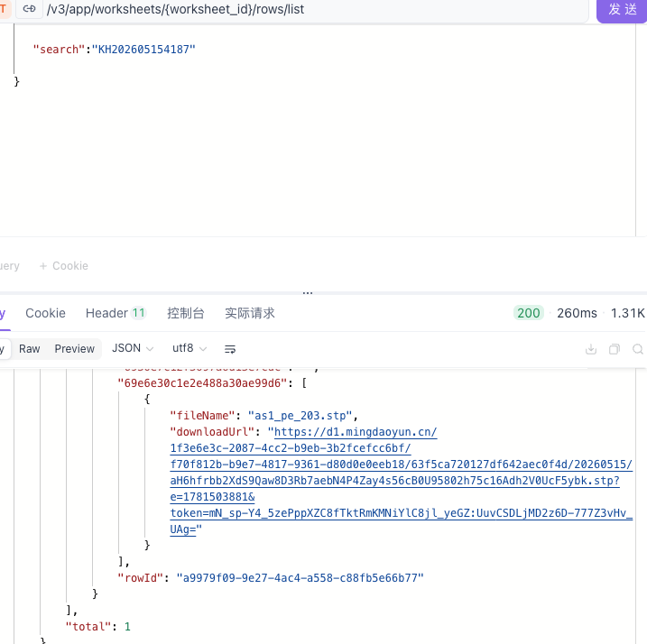Switch to the Raw view
This screenshot has width=647, height=644.
(x=30, y=349)
